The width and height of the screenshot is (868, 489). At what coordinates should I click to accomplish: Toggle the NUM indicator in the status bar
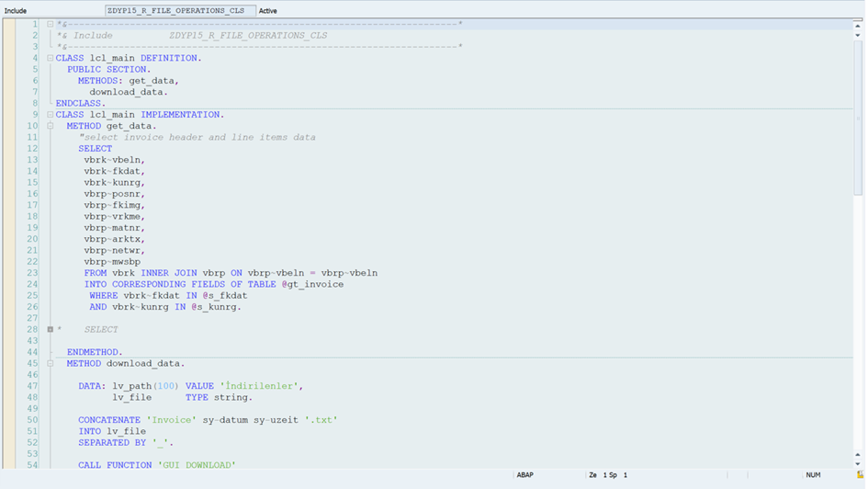coord(813,475)
